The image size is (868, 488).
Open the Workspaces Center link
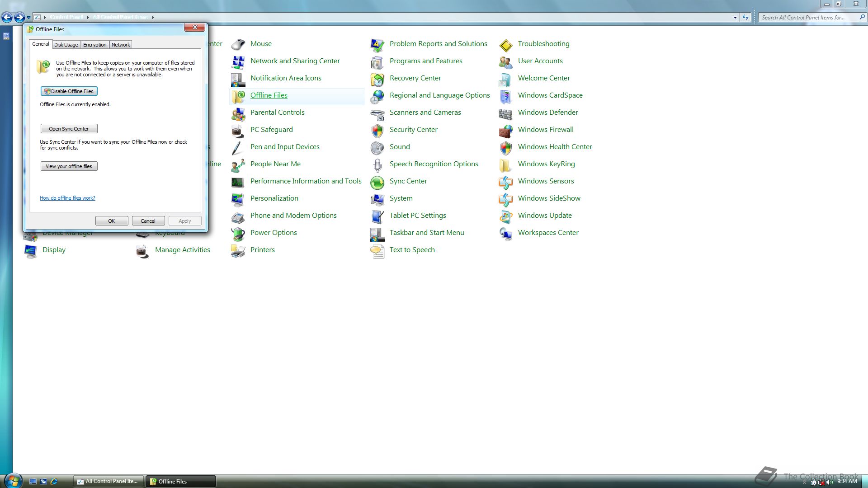click(x=548, y=233)
